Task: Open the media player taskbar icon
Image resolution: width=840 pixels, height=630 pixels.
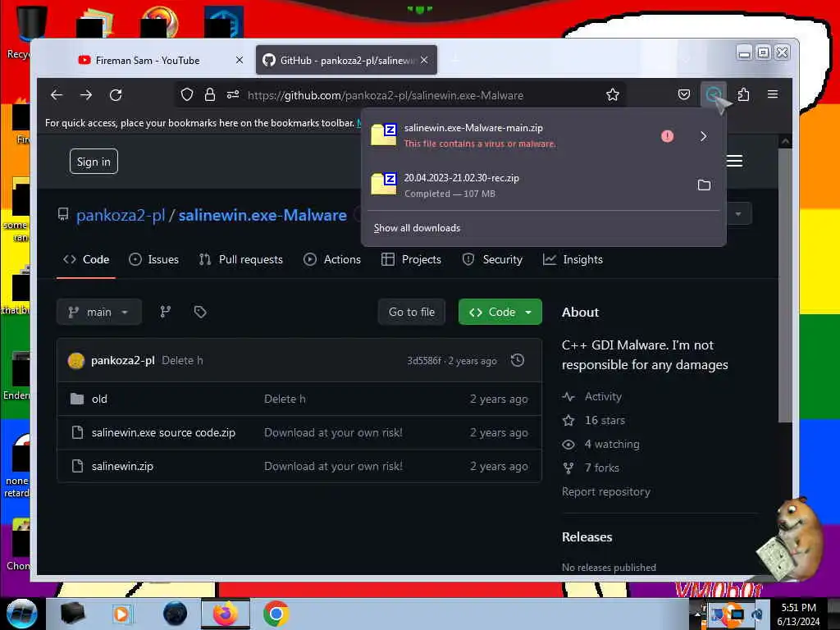Action: point(121,614)
